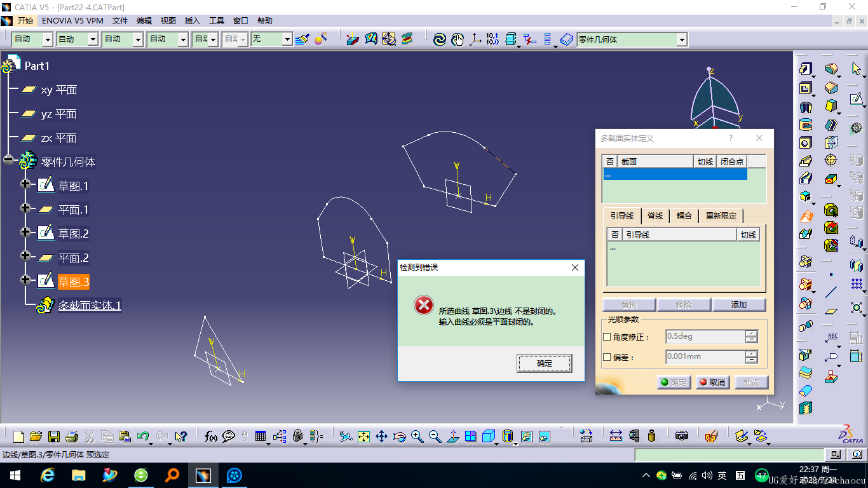Click the Fit All In icon

363,437
